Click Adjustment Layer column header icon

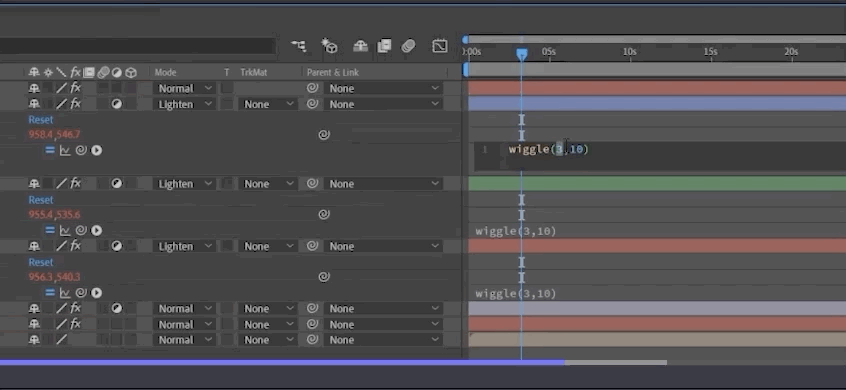click(x=117, y=72)
